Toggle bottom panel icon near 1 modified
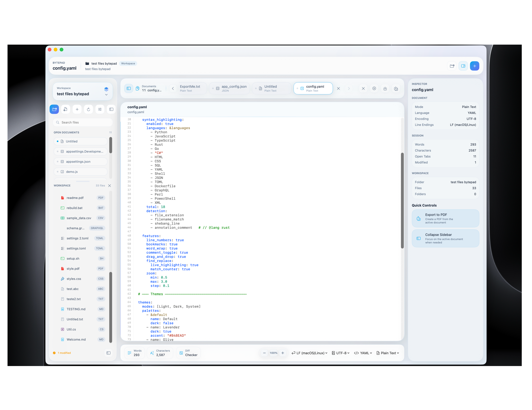532x410 pixels. 108,353
